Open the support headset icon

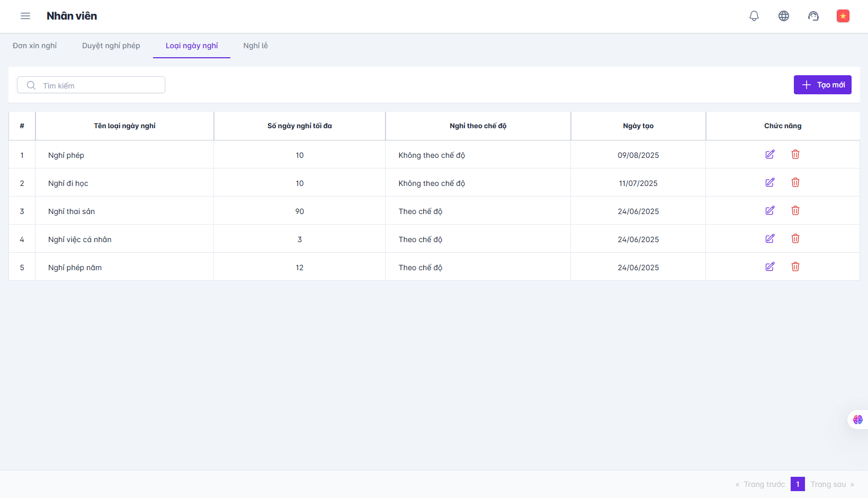[813, 16]
